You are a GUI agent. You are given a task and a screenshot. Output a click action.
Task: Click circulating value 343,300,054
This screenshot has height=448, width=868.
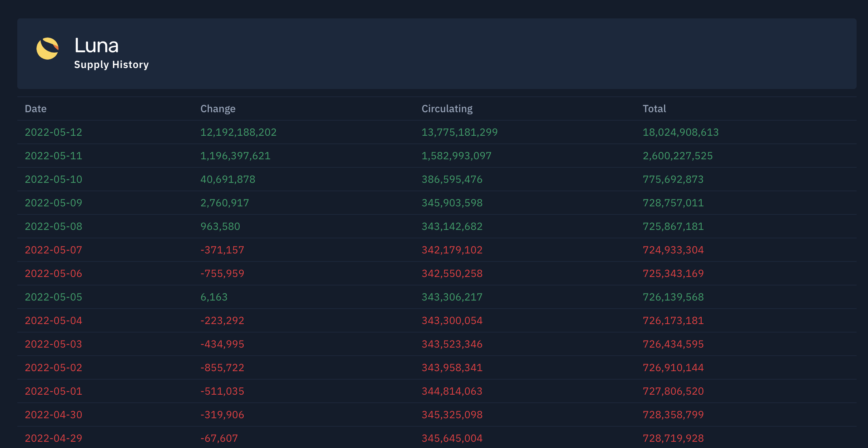point(452,321)
